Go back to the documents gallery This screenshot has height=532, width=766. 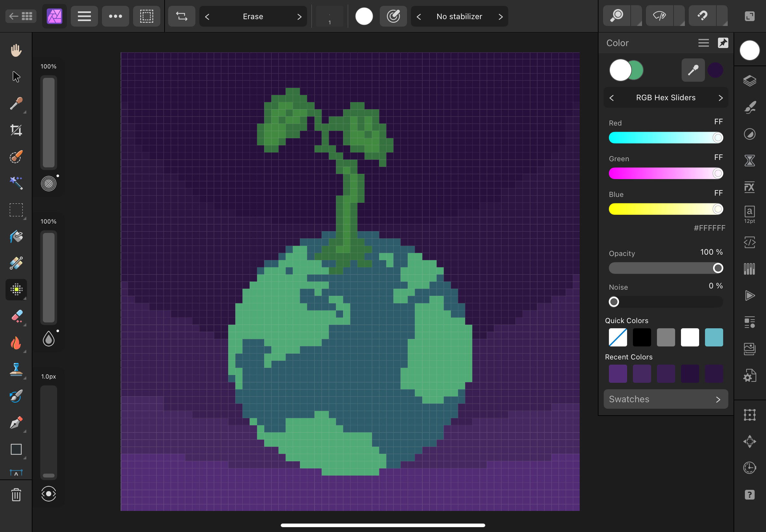point(21,16)
